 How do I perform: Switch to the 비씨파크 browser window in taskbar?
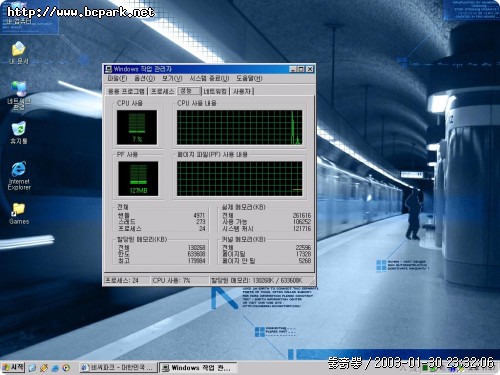point(118,368)
